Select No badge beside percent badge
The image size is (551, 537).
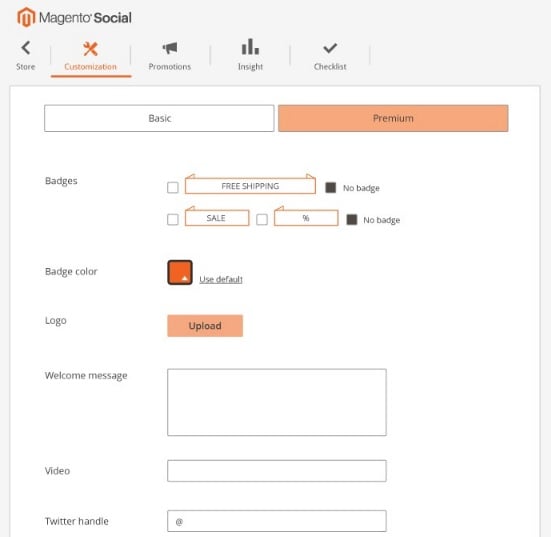[x=352, y=220]
